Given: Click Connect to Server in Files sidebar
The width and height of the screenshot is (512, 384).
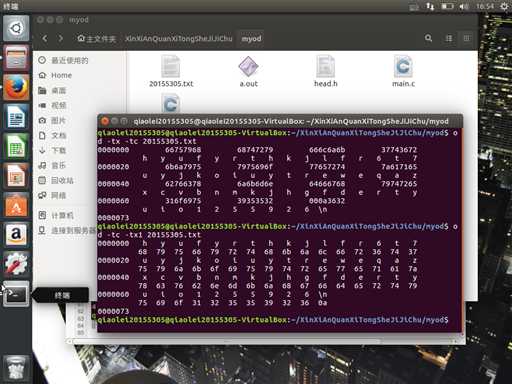Looking at the screenshot, I should (x=67, y=230).
